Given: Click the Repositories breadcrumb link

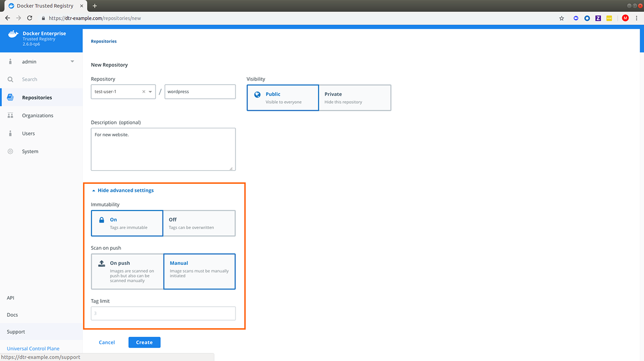Looking at the screenshot, I should tap(104, 41).
